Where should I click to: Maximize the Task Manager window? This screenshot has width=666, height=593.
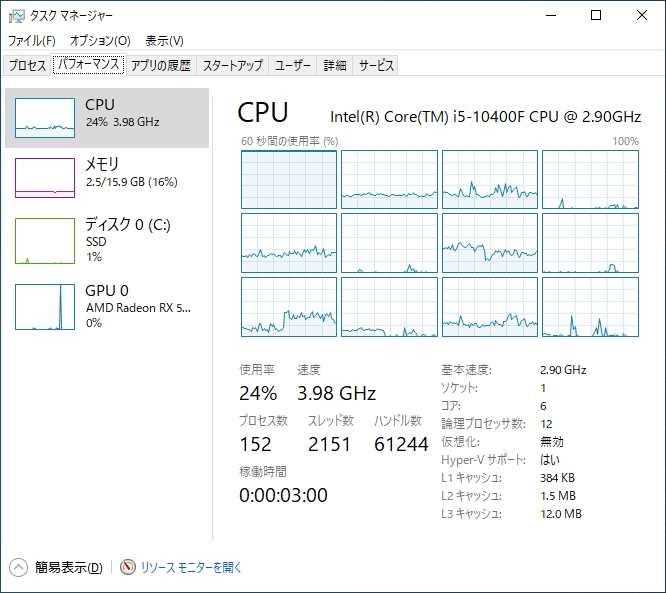point(596,16)
